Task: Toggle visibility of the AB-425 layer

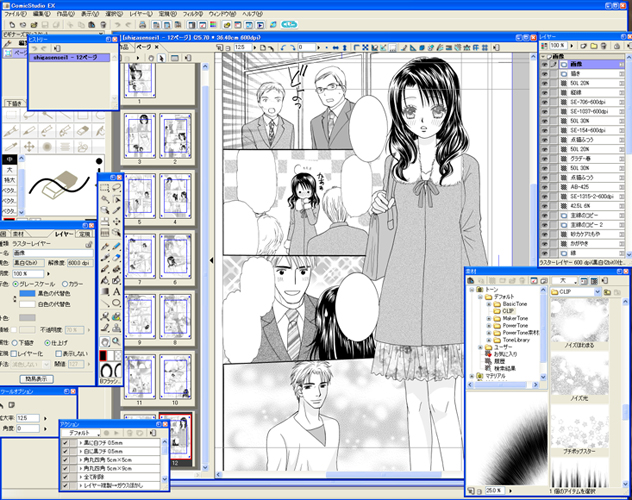Action: click(x=545, y=187)
